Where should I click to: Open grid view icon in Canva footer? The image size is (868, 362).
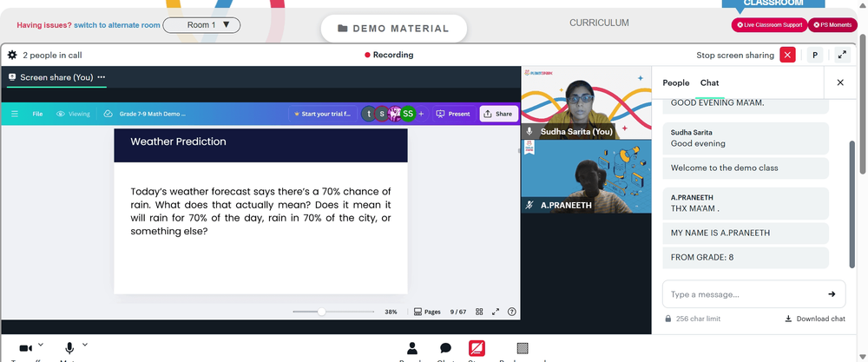(479, 312)
